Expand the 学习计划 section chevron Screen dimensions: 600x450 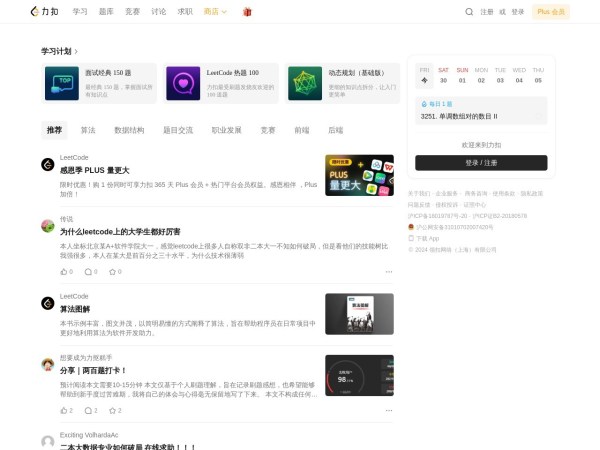tap(76, 51)
